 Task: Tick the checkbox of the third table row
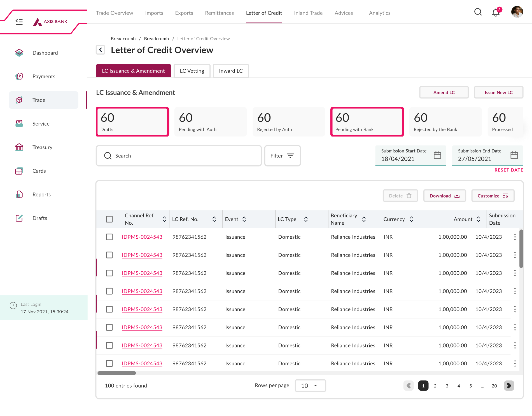(x=109, y=273)
